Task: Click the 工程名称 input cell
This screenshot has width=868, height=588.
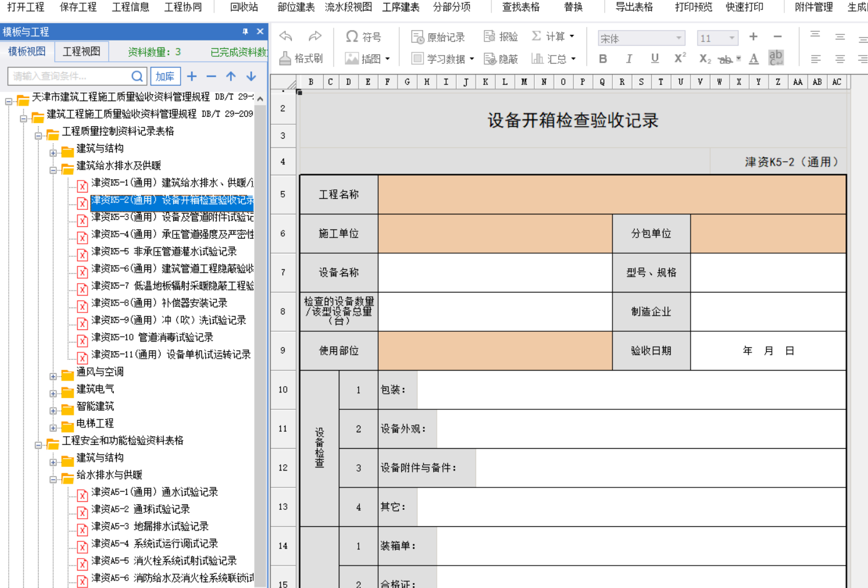Action: [611, 194]
